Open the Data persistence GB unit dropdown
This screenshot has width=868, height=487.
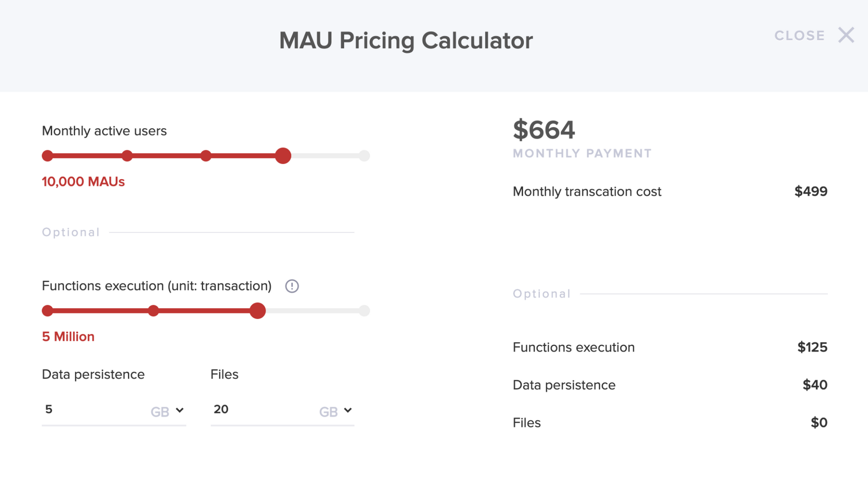coord(168,411)
